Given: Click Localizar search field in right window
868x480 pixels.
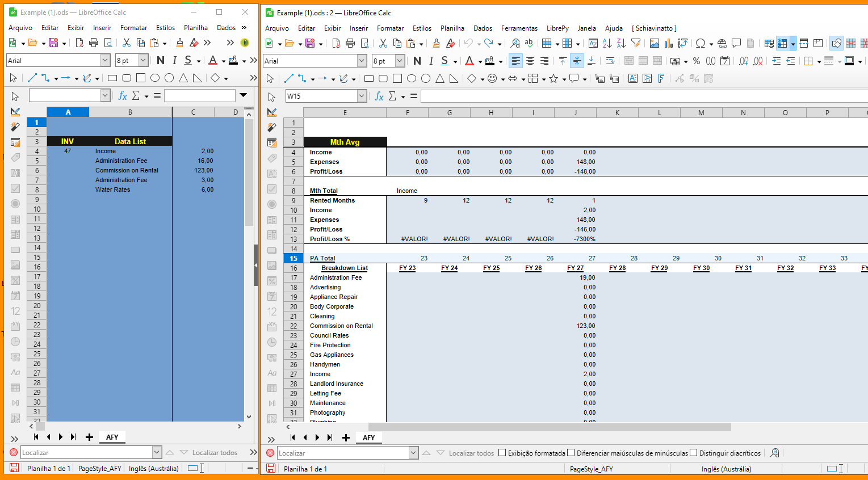Looking at the screenshot, I should tap(343, 453).
